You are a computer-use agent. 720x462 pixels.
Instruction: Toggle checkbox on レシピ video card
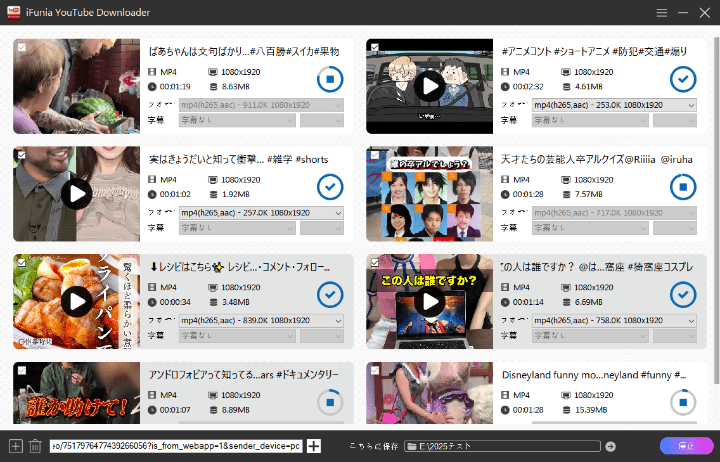[x=22, y=262]
